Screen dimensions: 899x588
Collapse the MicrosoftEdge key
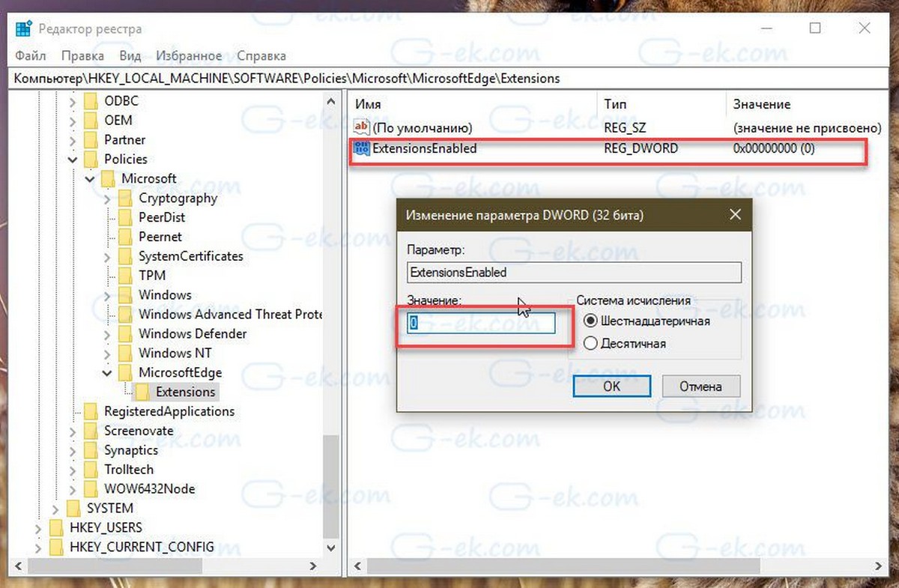pyautogui.click(x=107, y=372)
